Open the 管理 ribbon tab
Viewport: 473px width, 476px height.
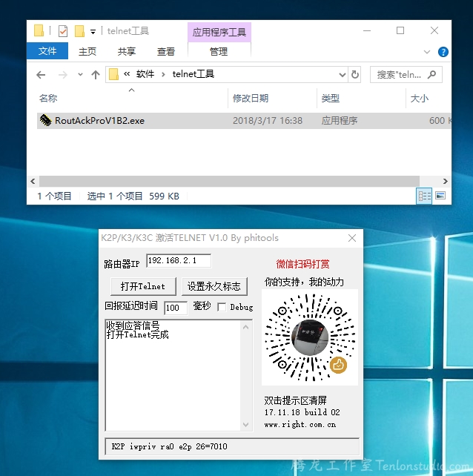point(219,51)
